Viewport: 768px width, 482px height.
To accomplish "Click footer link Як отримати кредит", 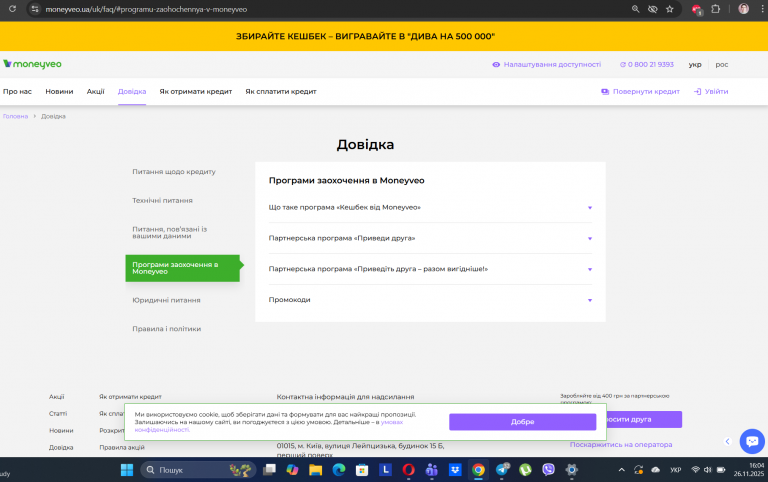I will [x=130, y=397].
